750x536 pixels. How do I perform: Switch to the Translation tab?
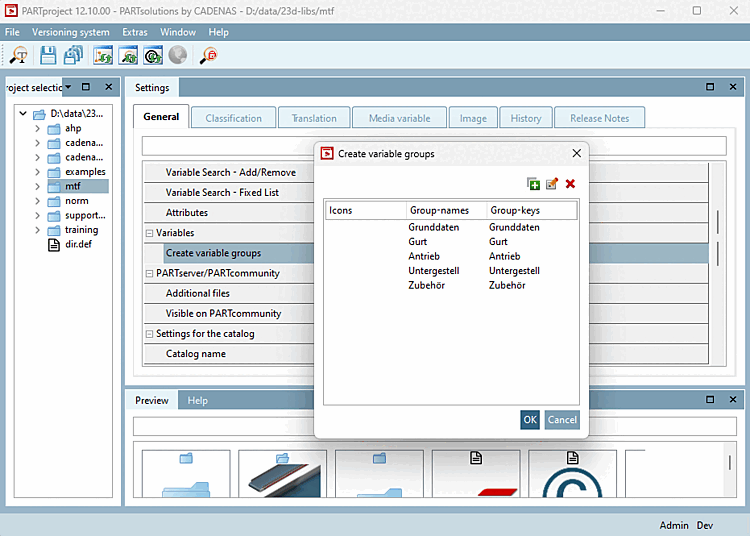coord(314,118)
